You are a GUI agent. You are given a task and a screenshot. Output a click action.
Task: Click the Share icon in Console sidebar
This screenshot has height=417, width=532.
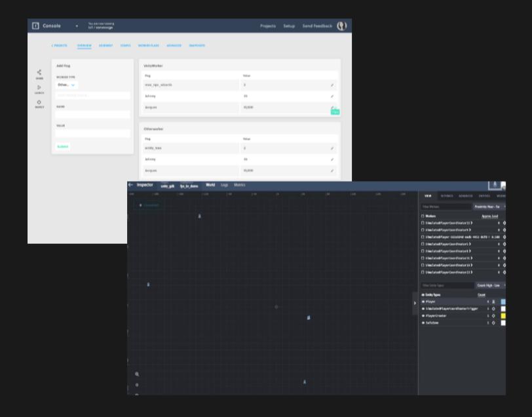(39, 72)
